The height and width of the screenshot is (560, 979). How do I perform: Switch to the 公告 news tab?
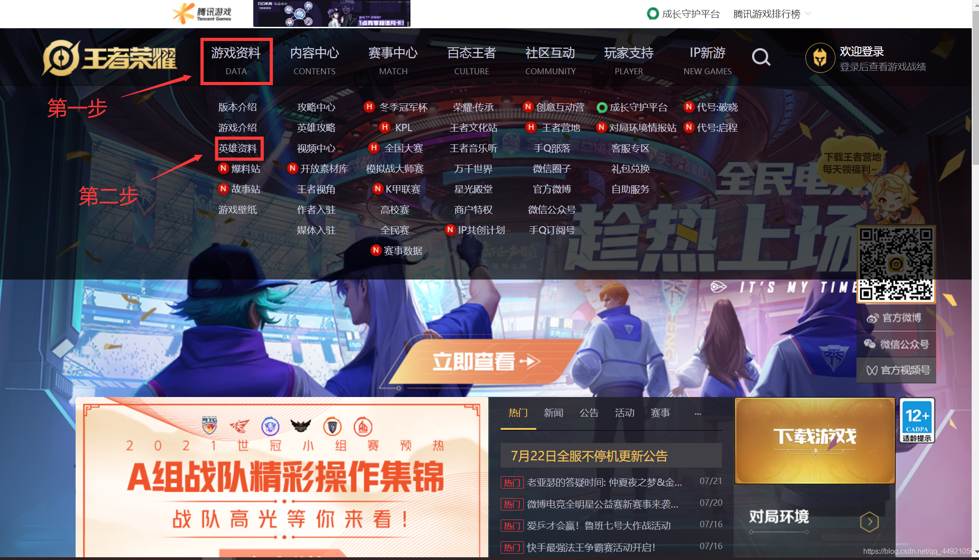point(589,413)
